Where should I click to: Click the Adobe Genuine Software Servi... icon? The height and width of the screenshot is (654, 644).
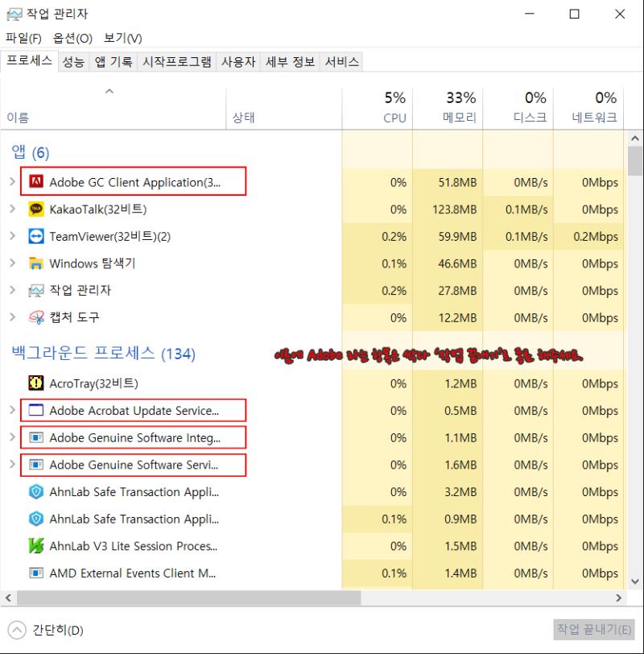pos(36,464)
